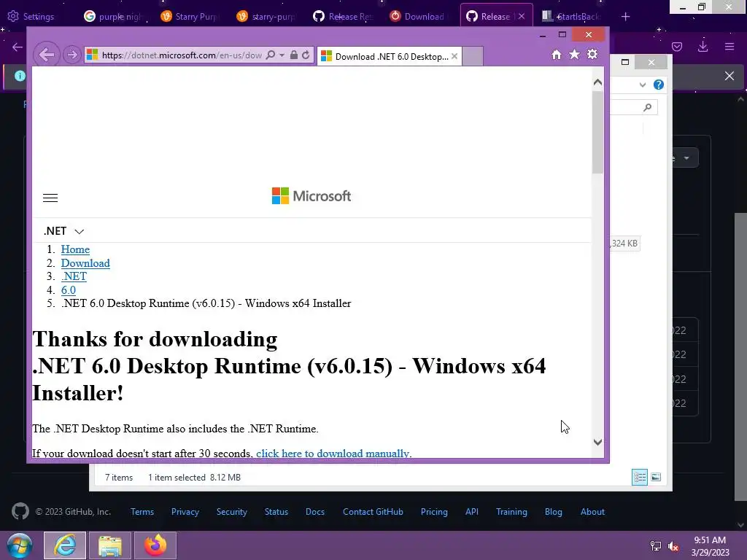This screenshot has width=747, height=560.
Task: Open GitHub Blog link
Action: (553, 512)
